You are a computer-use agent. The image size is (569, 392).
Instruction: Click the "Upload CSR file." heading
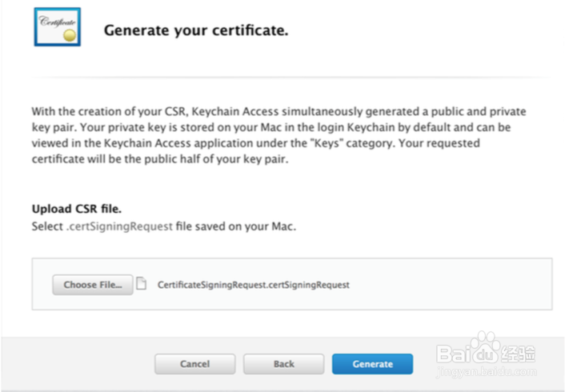point(78,210)
